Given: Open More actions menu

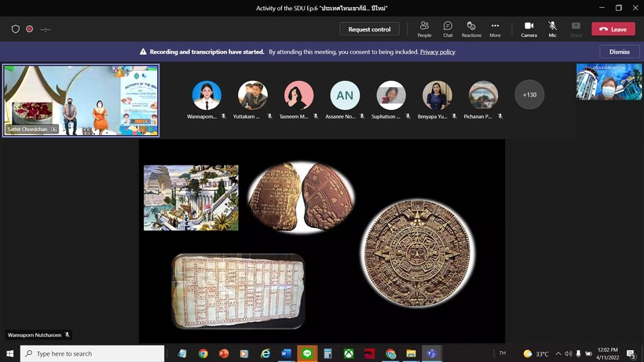Looking at the screenshot, I should [x=495, y=29].
